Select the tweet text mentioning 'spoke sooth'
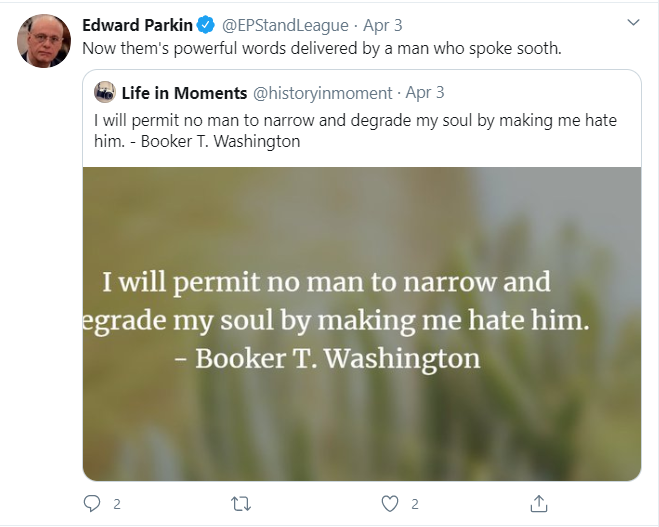 pos(322,49)
